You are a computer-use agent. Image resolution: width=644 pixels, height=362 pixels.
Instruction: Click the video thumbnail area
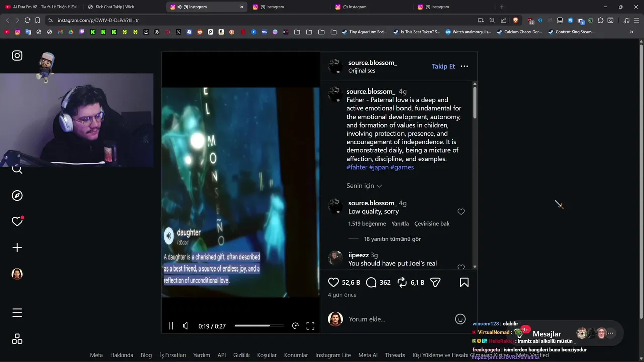[x=240, y=193]
